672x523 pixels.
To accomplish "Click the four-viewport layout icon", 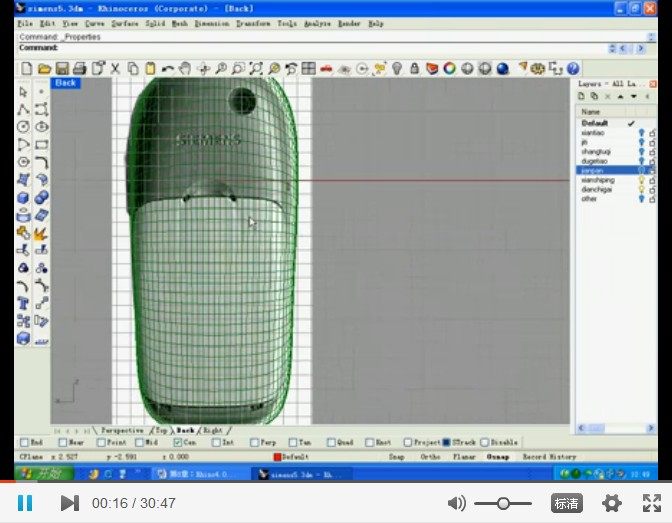I will pos(309,69).
